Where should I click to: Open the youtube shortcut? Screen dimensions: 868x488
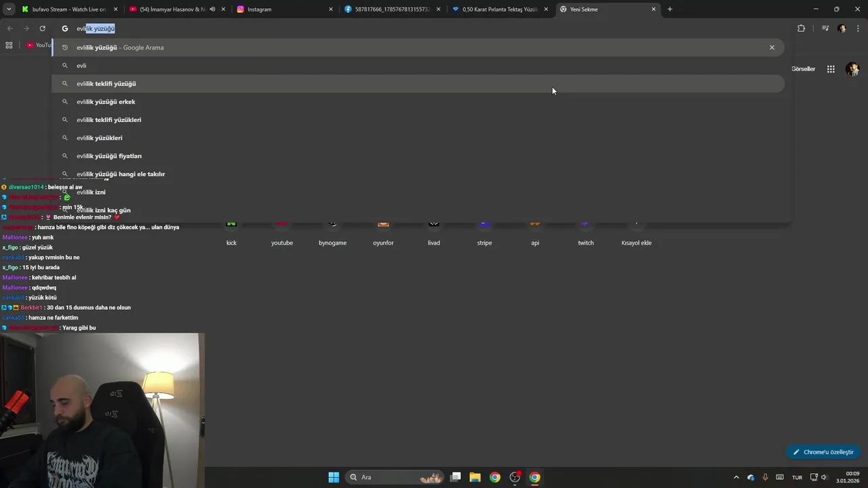tap(282, 232)
